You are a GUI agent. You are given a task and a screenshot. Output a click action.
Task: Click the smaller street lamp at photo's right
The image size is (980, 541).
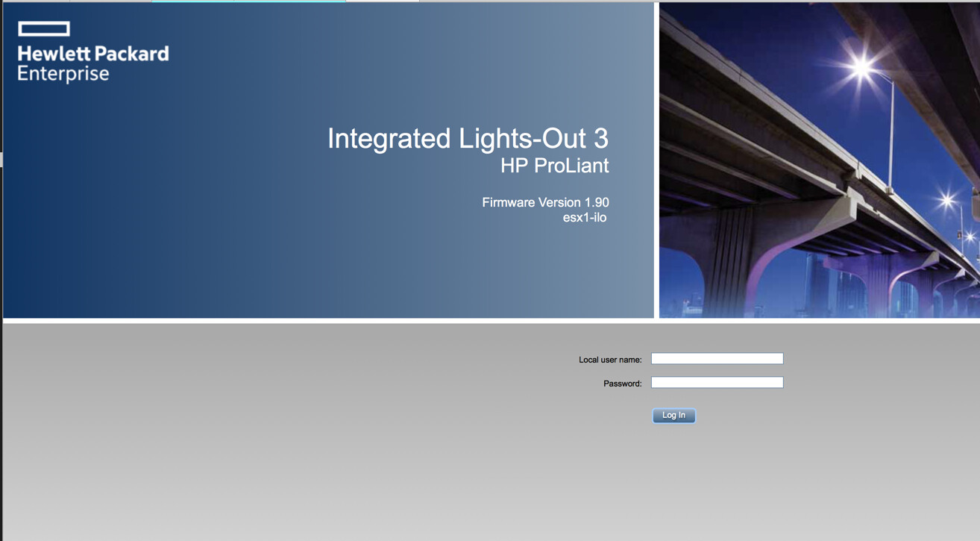click(948, 200)
